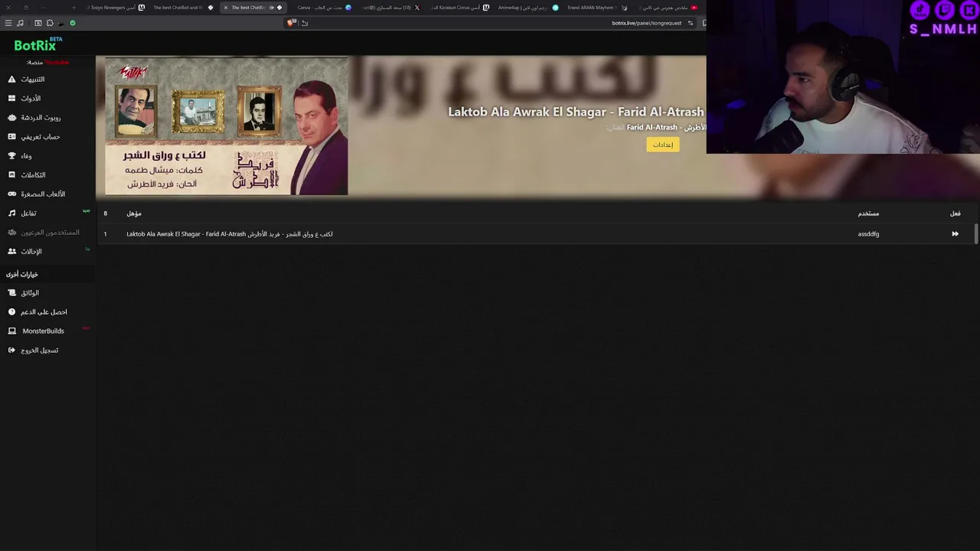Click the platform label منصة YouTube under logo
980x551 pixels.
pos(47,62)
